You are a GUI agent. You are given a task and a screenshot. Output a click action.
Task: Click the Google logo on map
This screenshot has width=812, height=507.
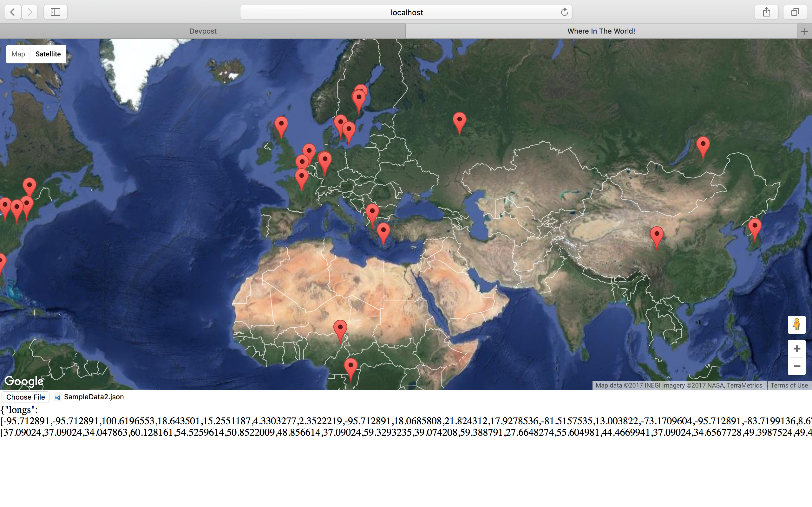coord(23,381)
